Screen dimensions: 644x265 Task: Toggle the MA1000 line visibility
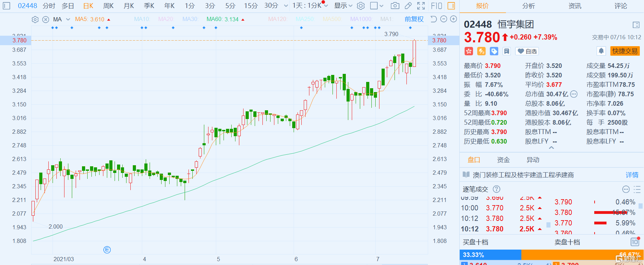pyautogui.click(x=361, y=19)
